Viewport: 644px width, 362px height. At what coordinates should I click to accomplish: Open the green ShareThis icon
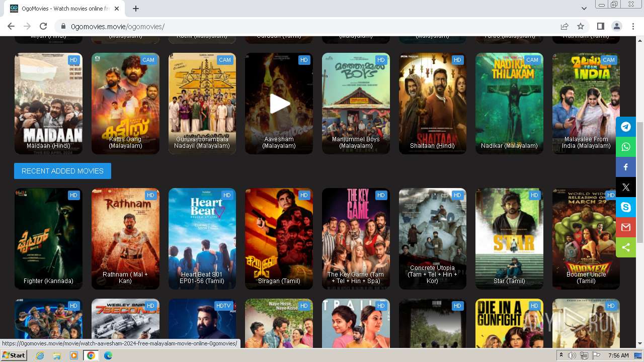(626, 247)
